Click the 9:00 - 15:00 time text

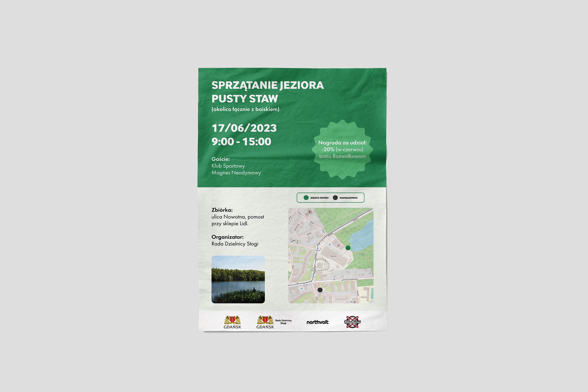[x=241, y=141]
